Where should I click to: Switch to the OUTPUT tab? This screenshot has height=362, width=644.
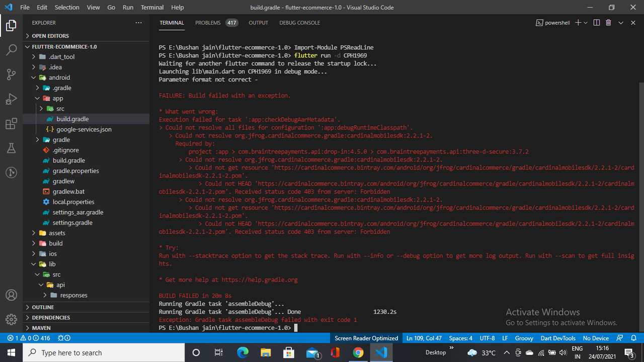coord(258,23)
